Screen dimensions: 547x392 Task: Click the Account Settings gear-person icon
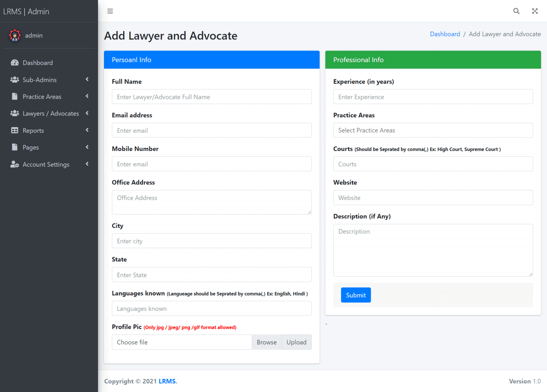click(x=15, y=164)
